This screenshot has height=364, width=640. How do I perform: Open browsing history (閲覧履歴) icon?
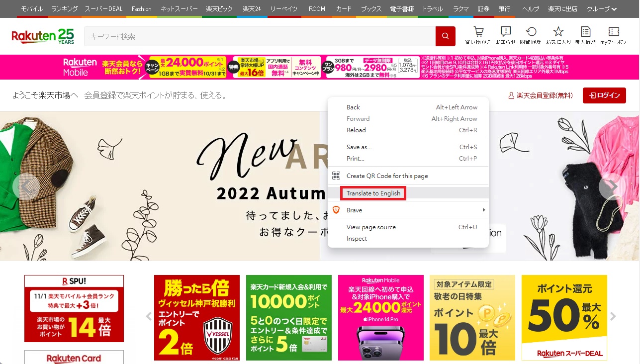[x=532, y=36]
